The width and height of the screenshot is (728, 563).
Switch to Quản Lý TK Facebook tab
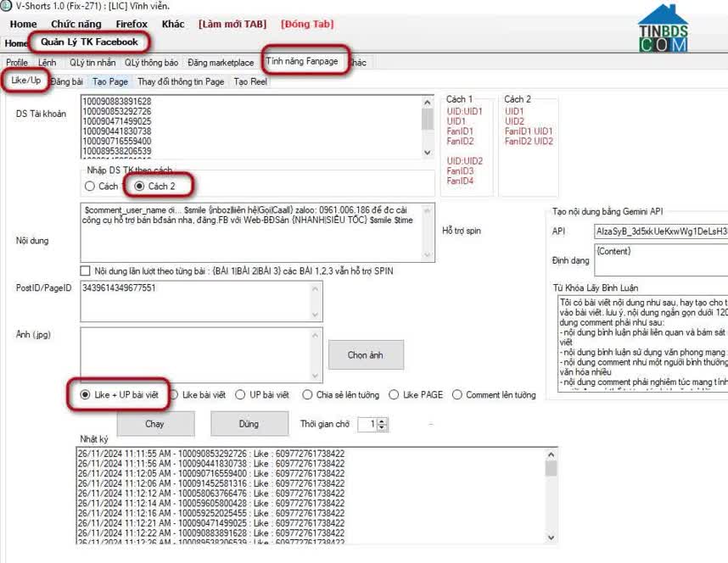click(90, 42)
